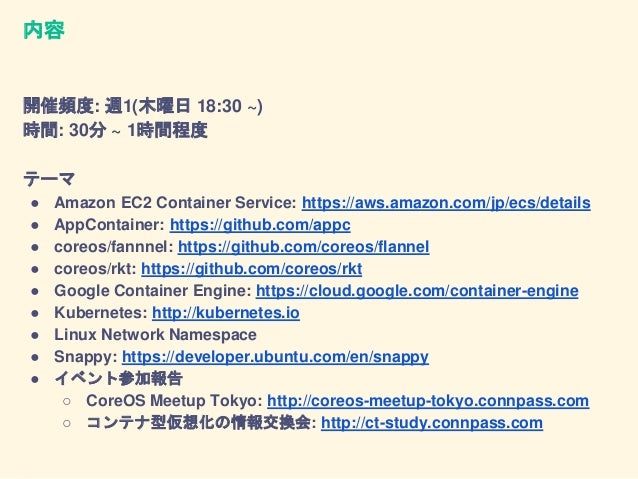Viewport: 638px width, 479px height.
Task: Open the kubernetes.io link
Action: (x=226, y=313)
